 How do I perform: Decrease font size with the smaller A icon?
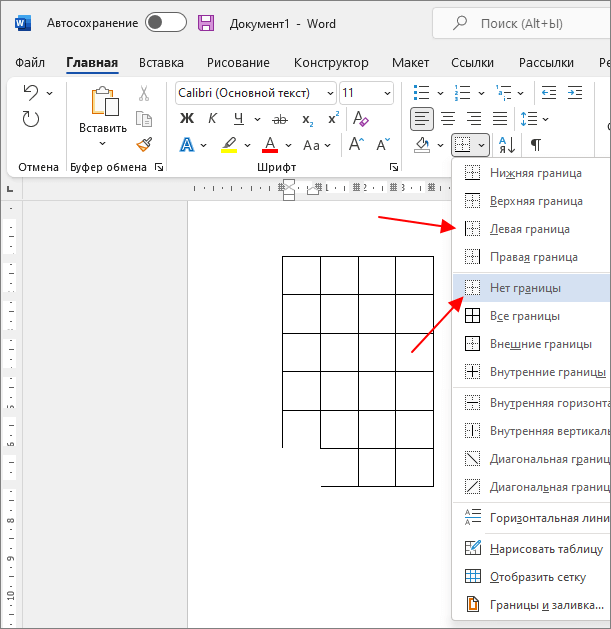(x=382, y=144)
